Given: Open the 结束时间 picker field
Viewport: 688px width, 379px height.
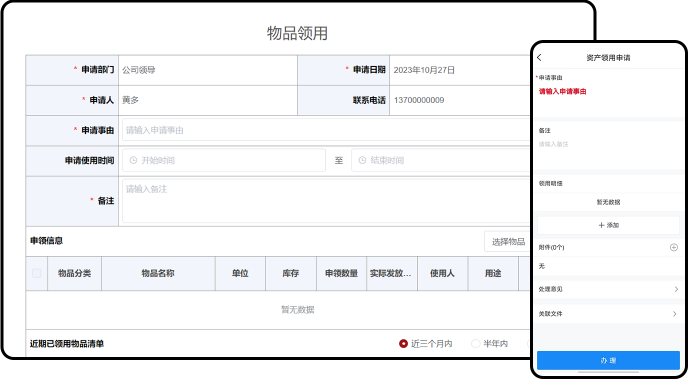Looking at the screenshot, I should pos(442,160).
